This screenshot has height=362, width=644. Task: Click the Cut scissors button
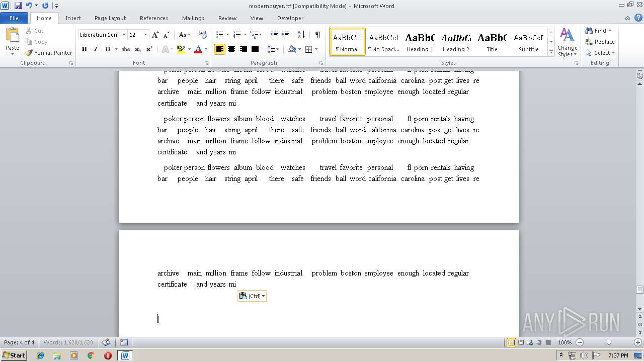[x=35, y=31]
